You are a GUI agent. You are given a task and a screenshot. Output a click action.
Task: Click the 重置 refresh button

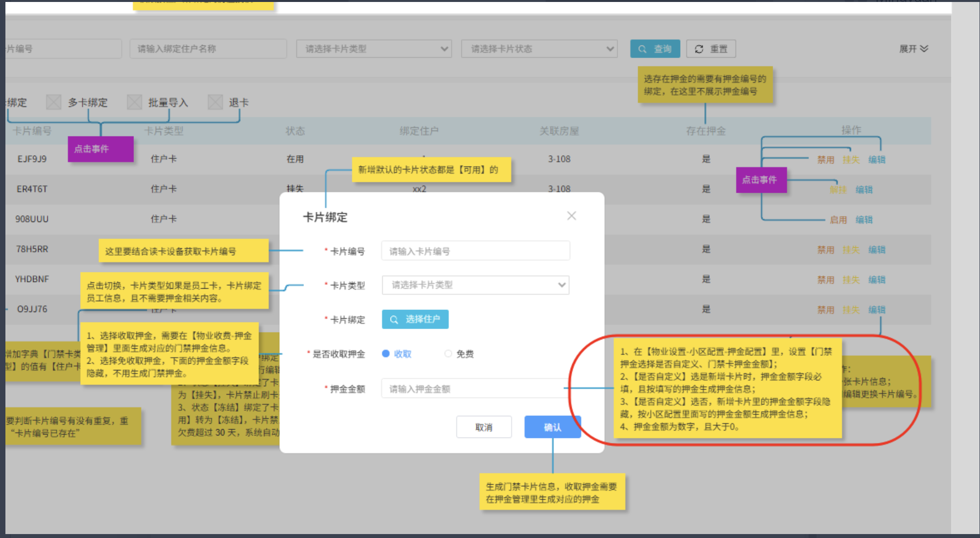[x=711, y=49]
